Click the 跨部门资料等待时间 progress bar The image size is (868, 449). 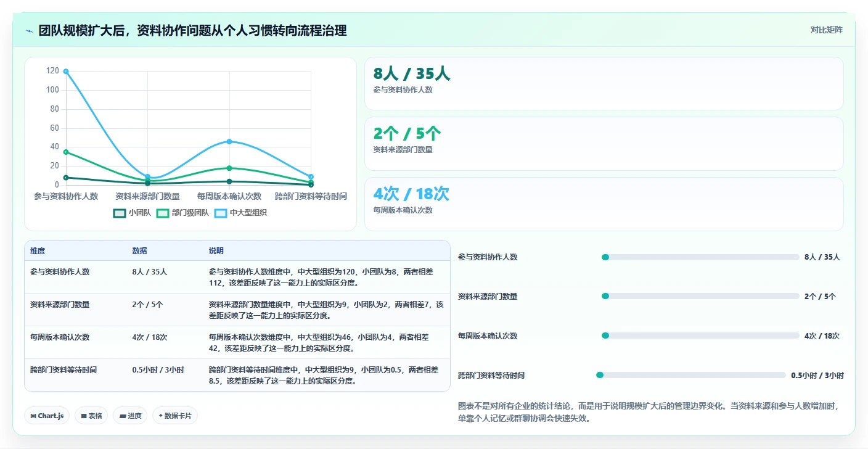click(691, 375)
